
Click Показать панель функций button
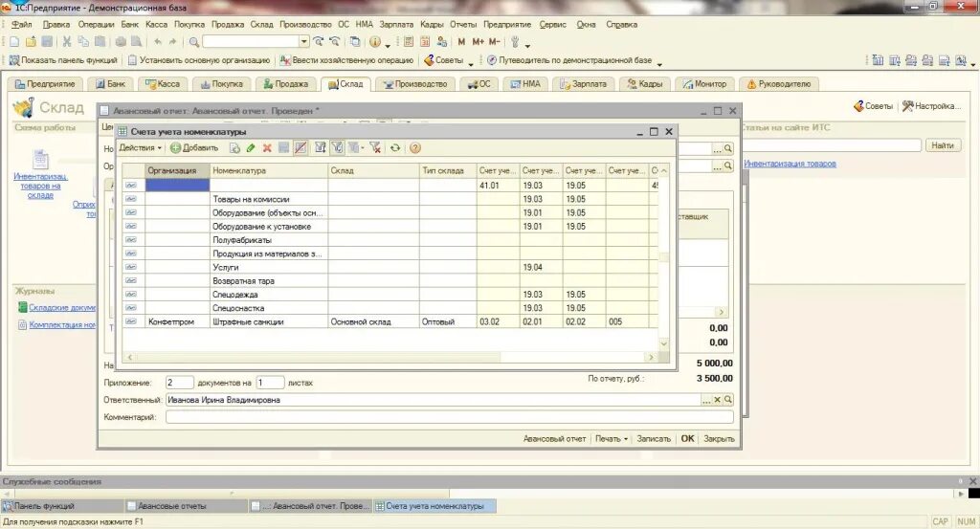click(63, 60)
